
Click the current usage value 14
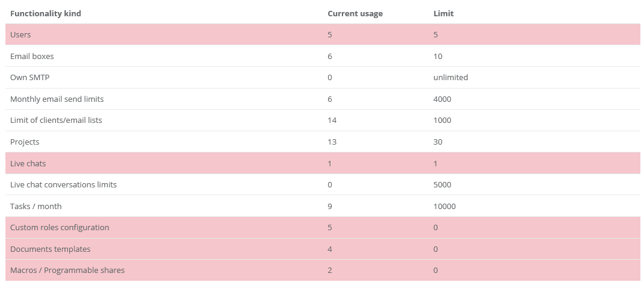pos(332,120)
